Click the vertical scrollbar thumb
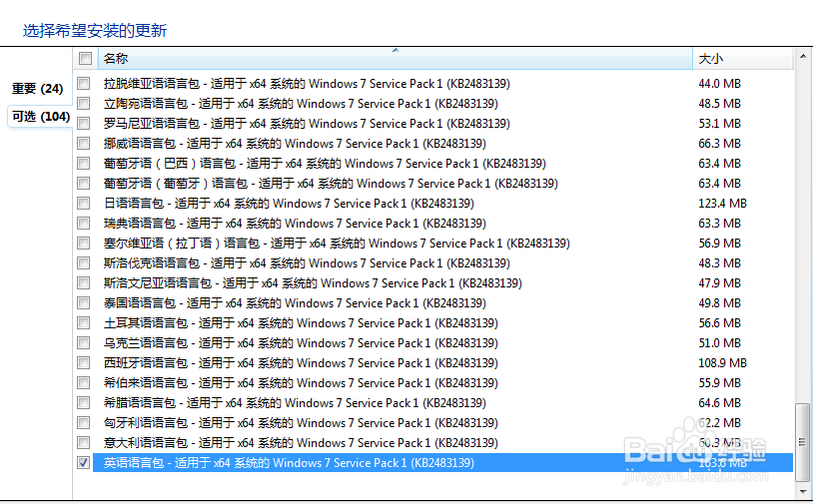 802,442
